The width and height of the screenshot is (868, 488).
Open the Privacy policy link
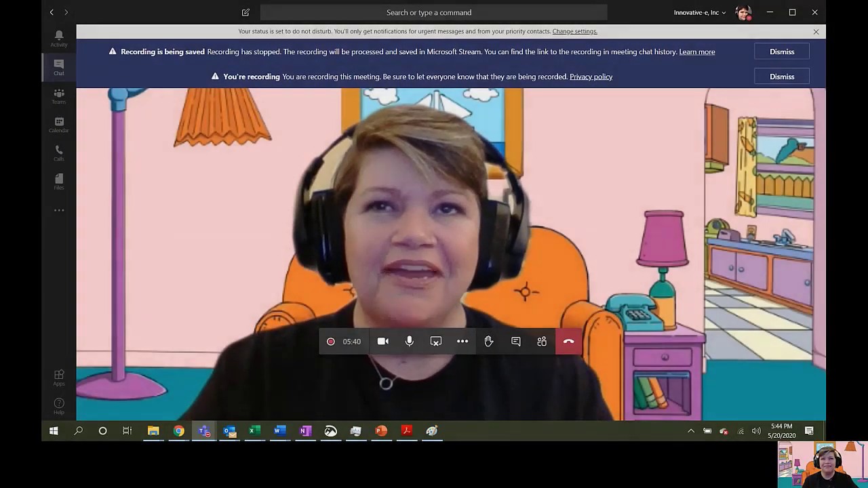point(591,77)
